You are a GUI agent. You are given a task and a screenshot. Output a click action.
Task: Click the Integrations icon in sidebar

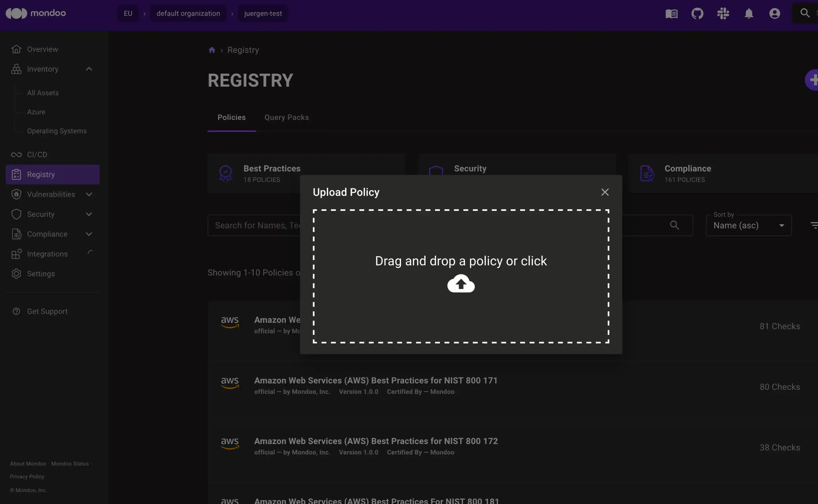pyautogui.click(x=16, y=254)
